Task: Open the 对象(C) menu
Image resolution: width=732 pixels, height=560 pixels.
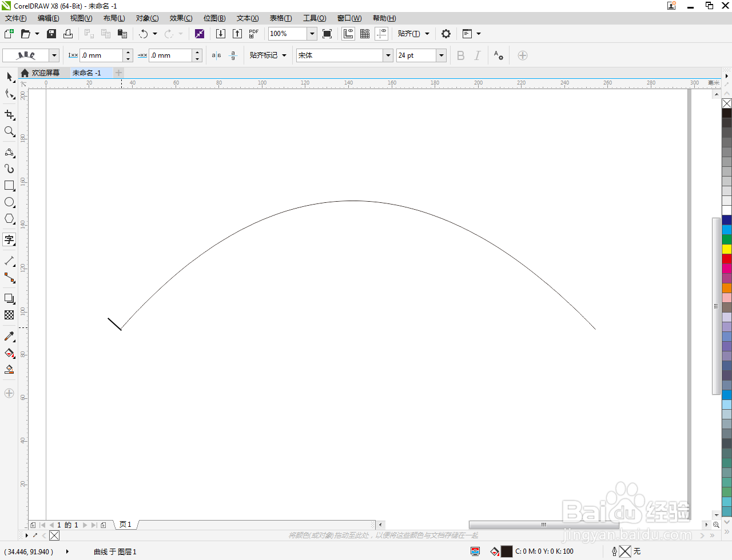Action: click(x=148, y=18)
